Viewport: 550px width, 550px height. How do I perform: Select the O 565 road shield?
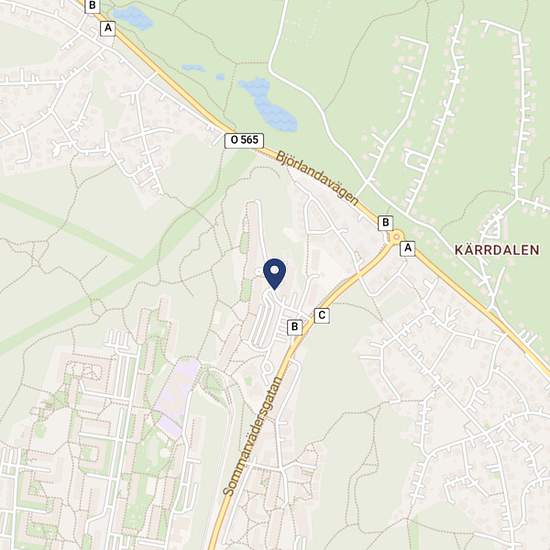coord(244,140)
